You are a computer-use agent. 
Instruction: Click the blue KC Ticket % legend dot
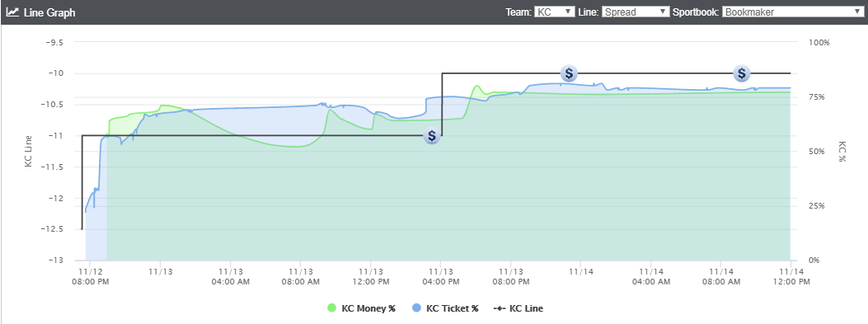pos(416,308)
